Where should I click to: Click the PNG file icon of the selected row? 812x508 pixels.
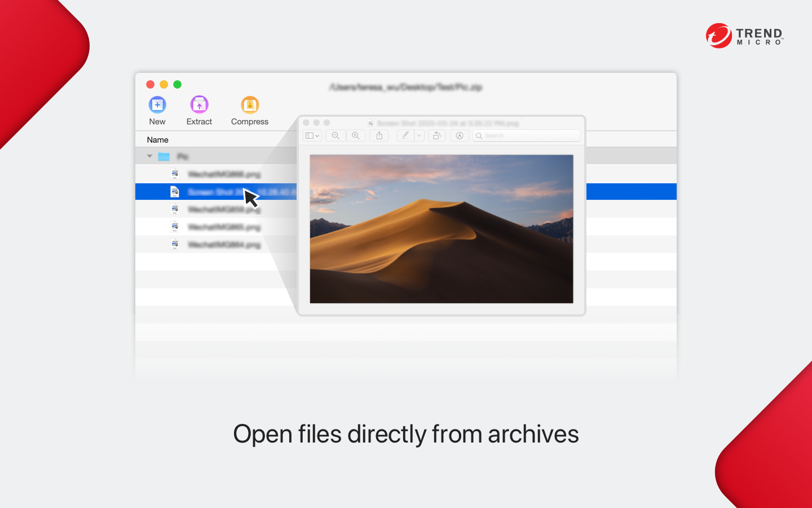click(174, 191)
